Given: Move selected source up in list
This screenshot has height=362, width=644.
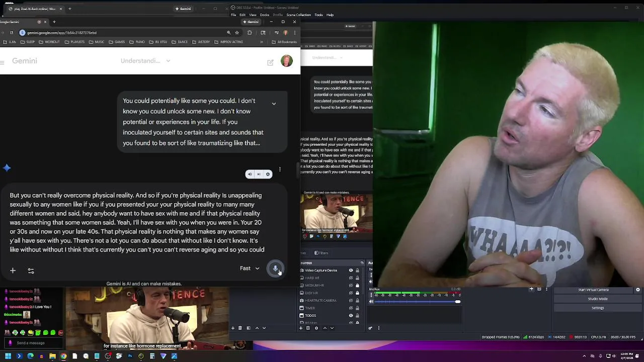Looking at the screenshot, I should [325, 328].
